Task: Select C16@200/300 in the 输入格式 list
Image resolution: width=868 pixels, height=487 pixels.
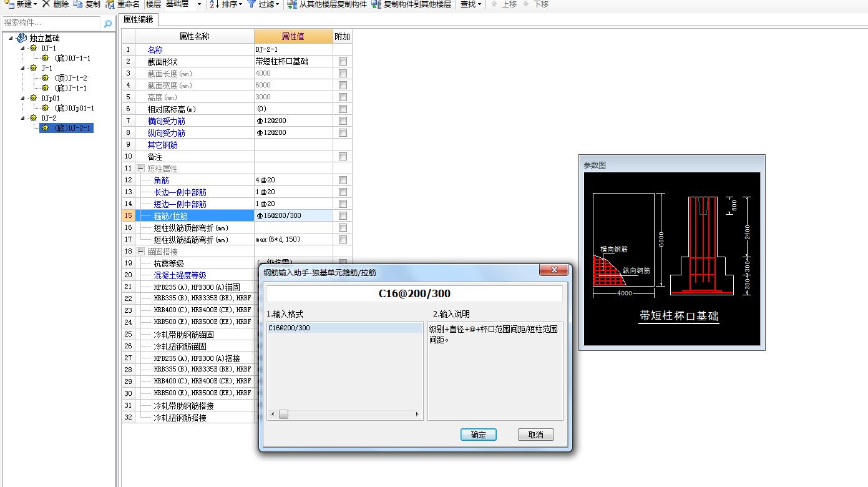Action: [x=344, y=328]
